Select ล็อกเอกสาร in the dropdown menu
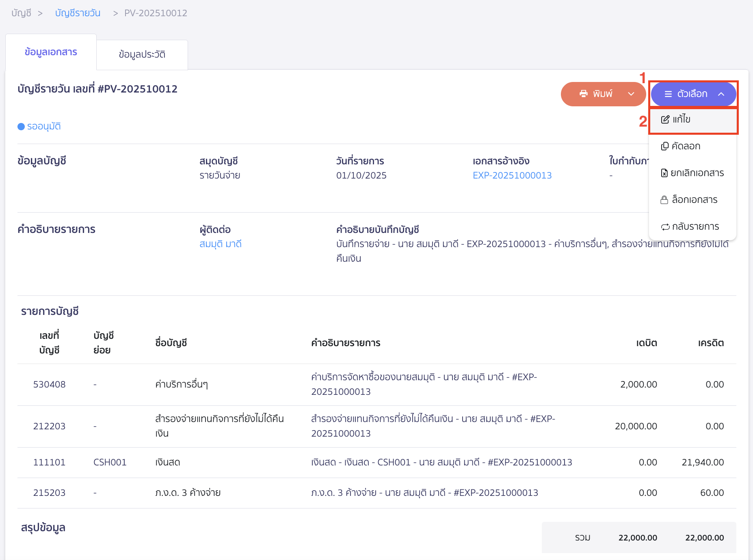 [x=694, y=200]
